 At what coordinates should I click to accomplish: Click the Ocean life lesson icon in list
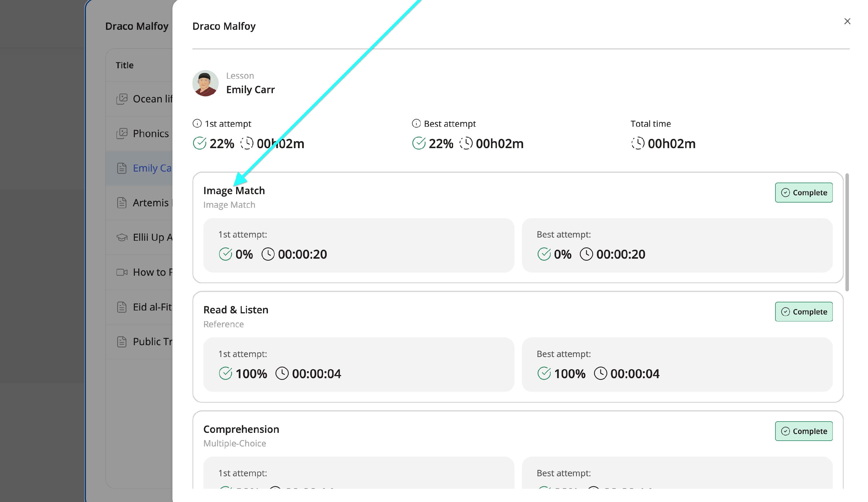coord(122,99)
